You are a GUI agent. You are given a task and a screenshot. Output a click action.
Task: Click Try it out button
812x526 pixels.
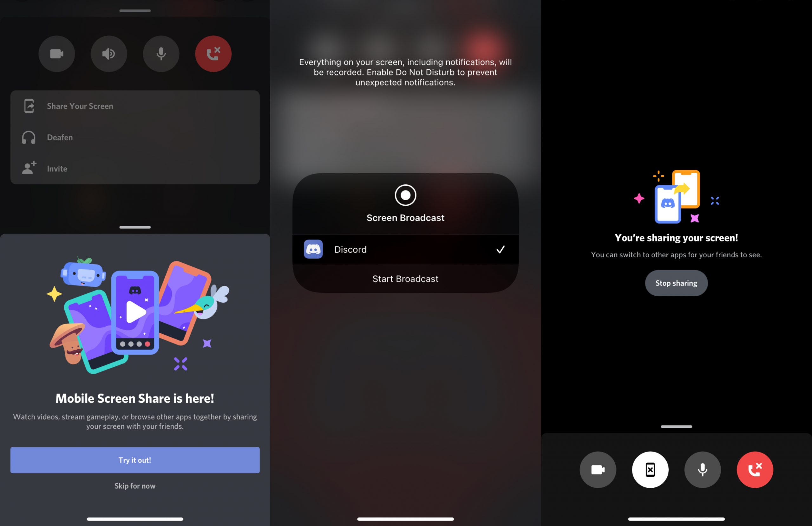pyautogui.click(x=135, y=459)
